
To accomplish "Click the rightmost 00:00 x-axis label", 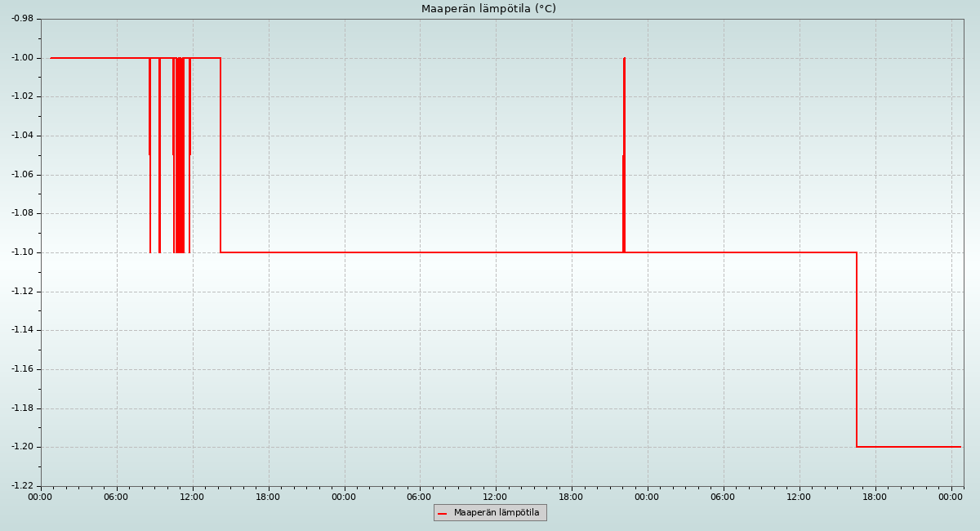I will pyautogui.click(x=951, y=497).
